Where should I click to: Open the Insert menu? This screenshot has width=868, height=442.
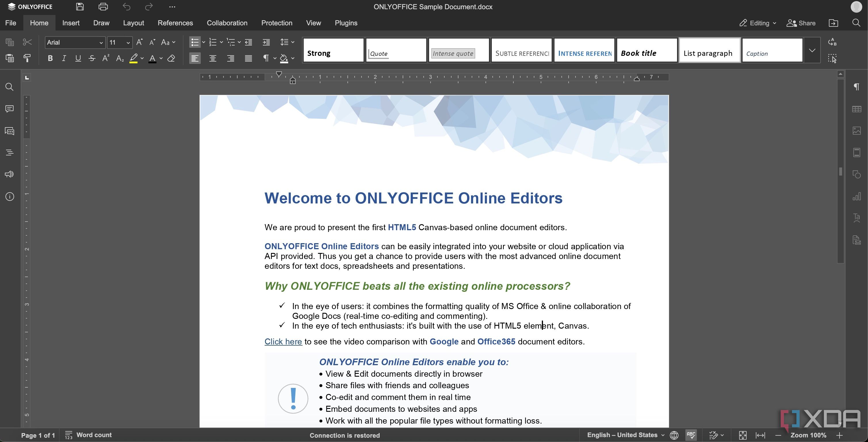tap(70, 23)
